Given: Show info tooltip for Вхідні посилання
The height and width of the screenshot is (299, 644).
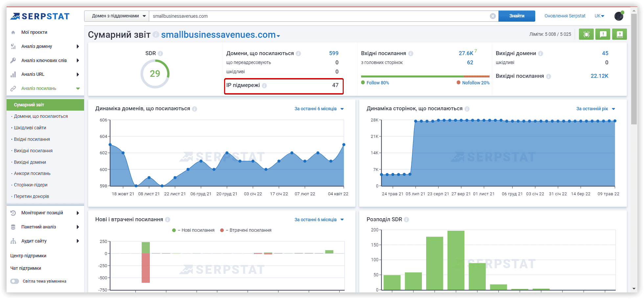Looking at the screenshot, I should (411, 53).
